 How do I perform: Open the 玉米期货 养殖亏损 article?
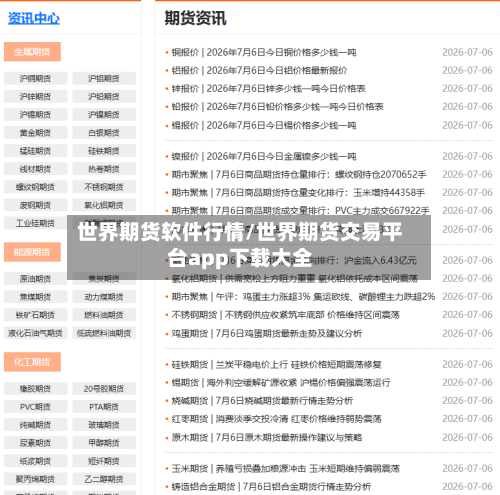pos(285,468)
